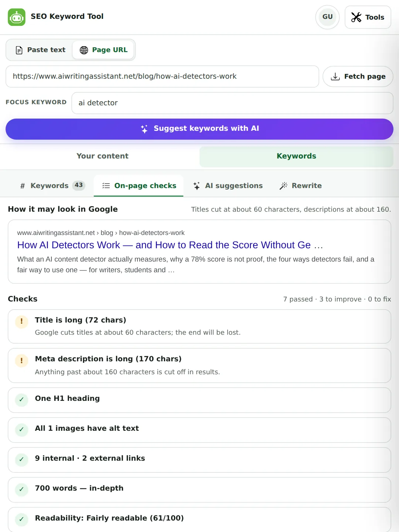The image size is (399, 532).
Task: Click the preview meta description text
Action: click(196, 265)
